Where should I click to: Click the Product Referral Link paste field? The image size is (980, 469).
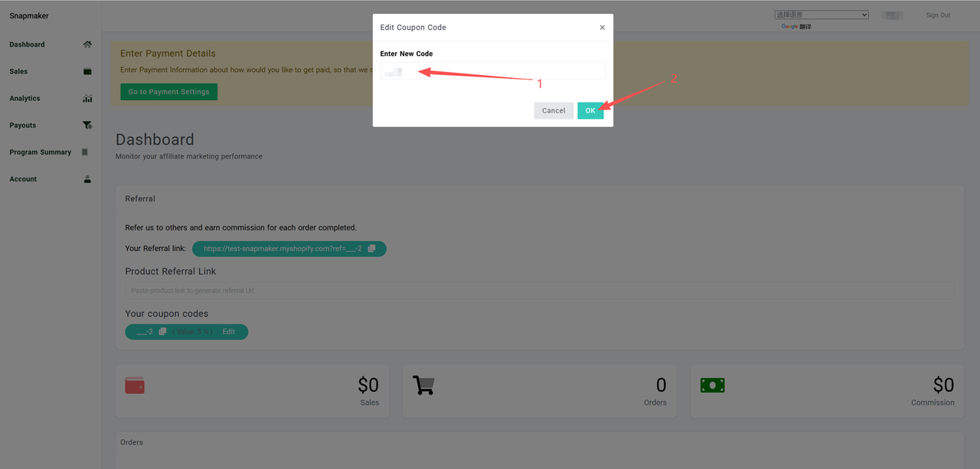540,291
